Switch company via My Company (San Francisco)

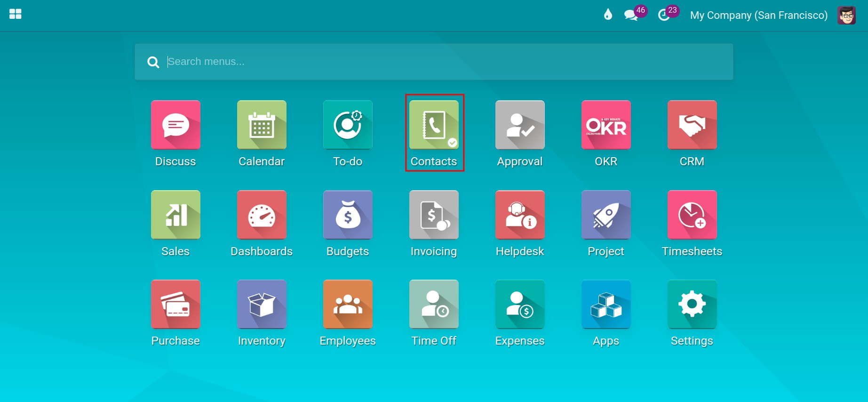click(758, 15)
